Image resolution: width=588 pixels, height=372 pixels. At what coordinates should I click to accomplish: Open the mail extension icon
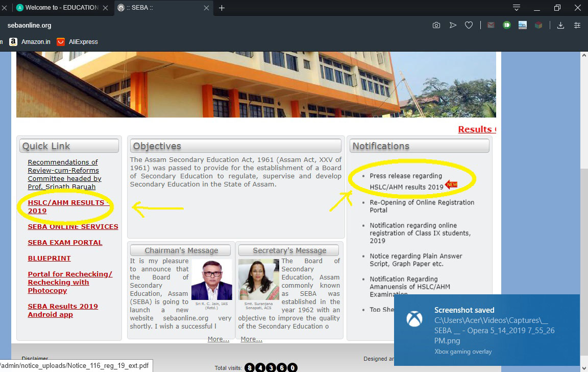(491, 25)
